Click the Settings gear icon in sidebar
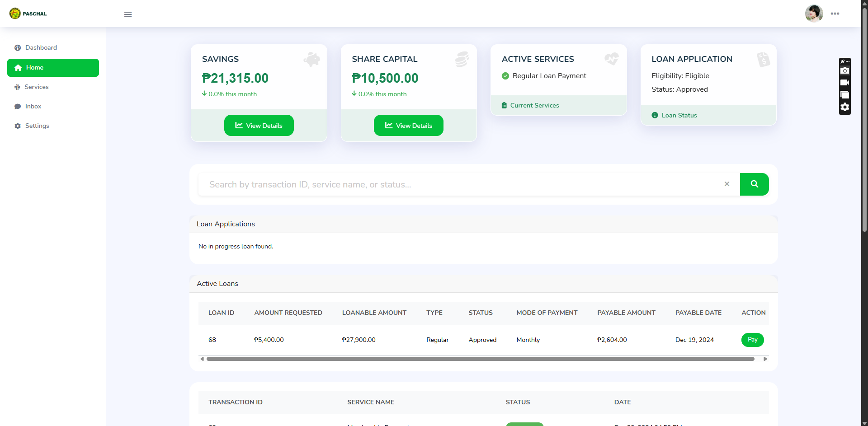This screenshot has width=868, height=426. coord(18,126)
